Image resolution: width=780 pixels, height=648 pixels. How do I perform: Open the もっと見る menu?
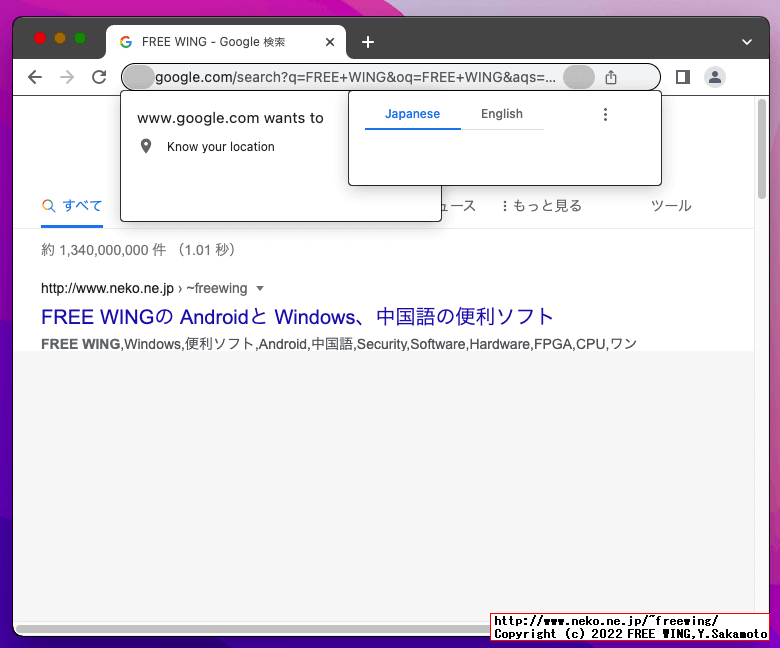click(541, 205)
